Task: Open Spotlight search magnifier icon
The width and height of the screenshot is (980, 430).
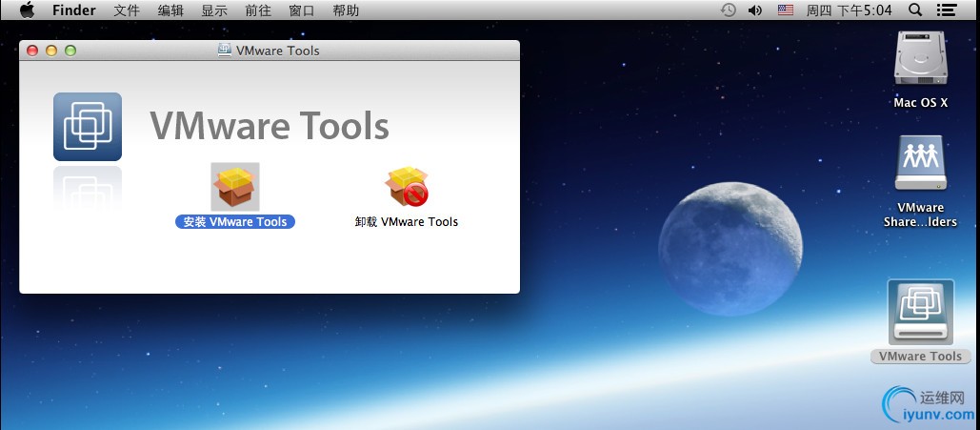Action: pyautogui.click(x=915, y=10)
